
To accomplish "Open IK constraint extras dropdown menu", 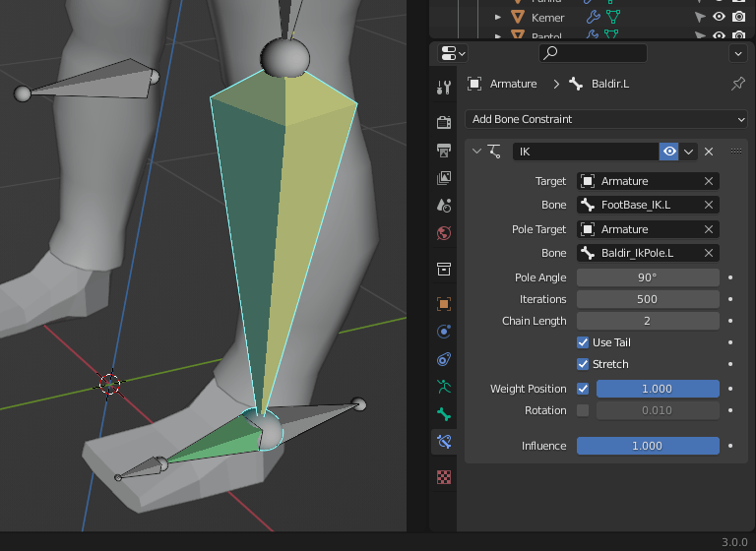I will (x=688, y=152).
